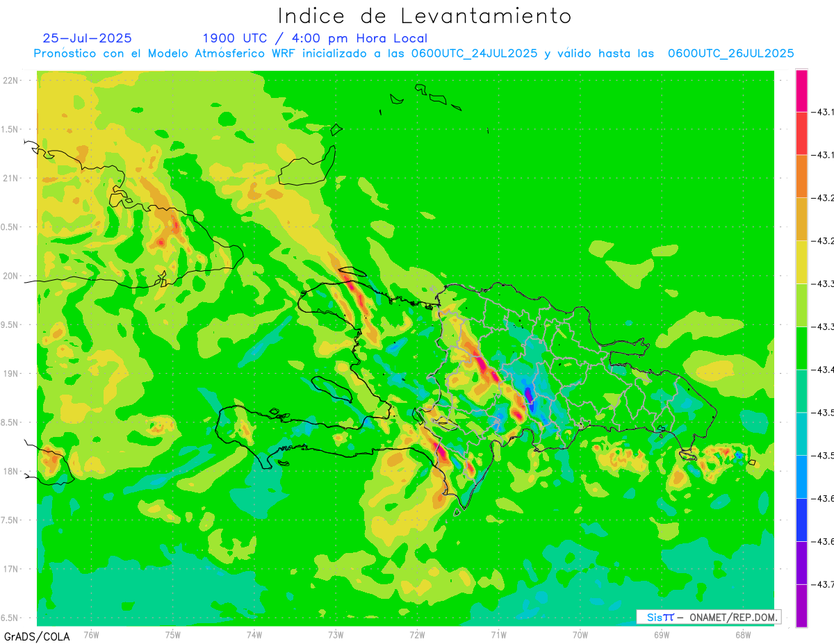Click the '20N' latitude label

[11, 276]
